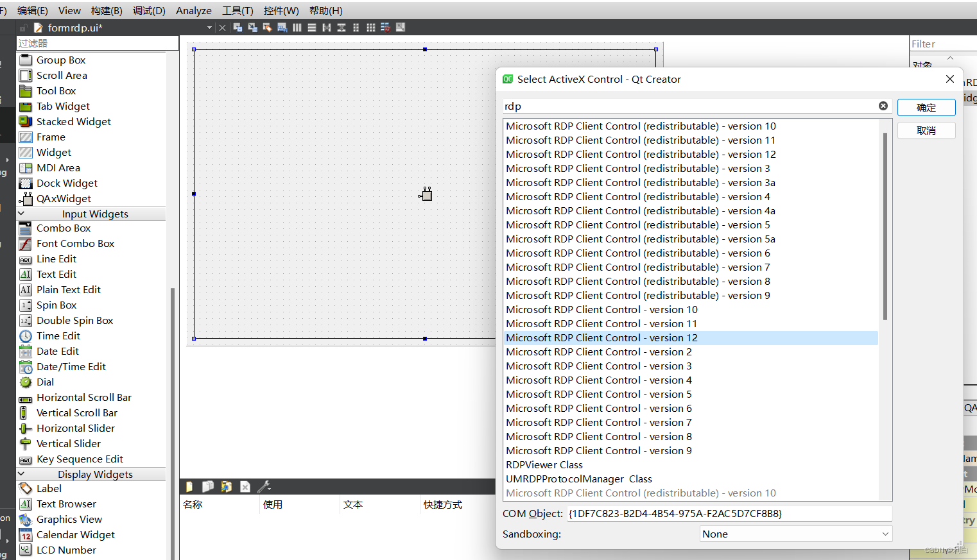Click the Break Layout toolbar icon

[x=386, y=28]
